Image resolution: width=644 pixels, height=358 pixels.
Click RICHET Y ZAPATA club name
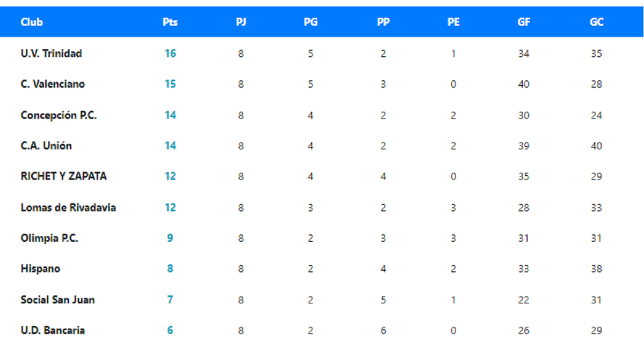tap(63, 176)
